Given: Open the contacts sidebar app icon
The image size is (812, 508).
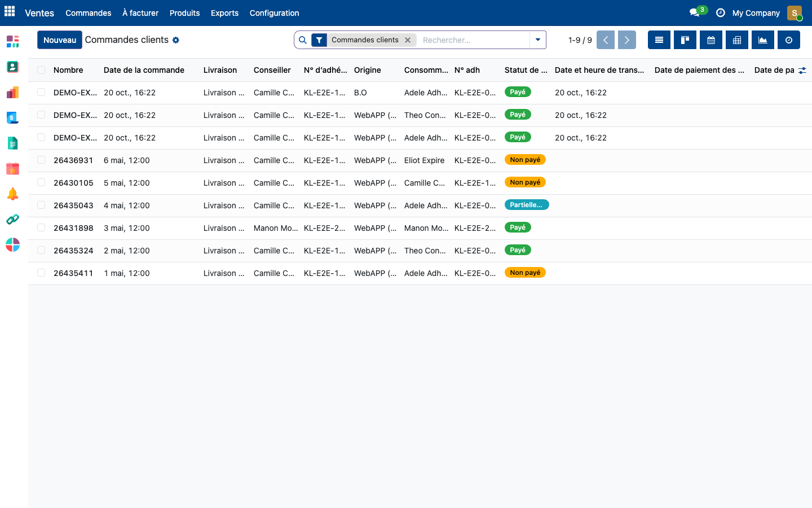Looking at the screenshot, I should click(12, 67).
